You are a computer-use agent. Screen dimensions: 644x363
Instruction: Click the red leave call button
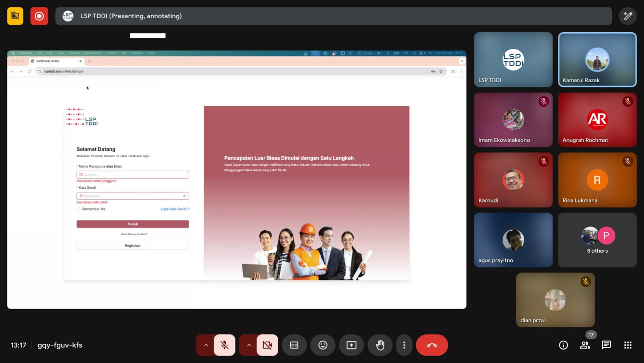click(x=432, y=345)
